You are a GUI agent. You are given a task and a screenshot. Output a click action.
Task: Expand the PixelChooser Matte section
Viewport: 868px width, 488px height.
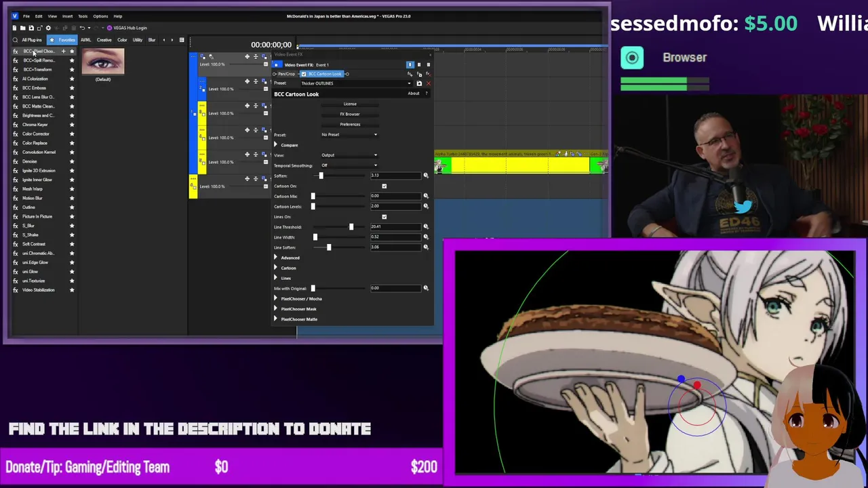(x=276, y=319)
